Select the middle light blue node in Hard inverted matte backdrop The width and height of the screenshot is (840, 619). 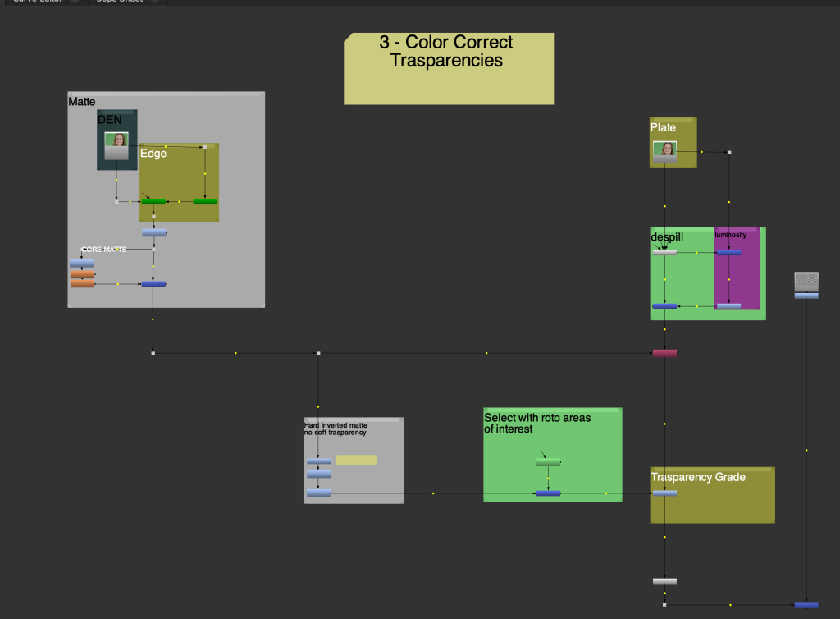point(319,475)
